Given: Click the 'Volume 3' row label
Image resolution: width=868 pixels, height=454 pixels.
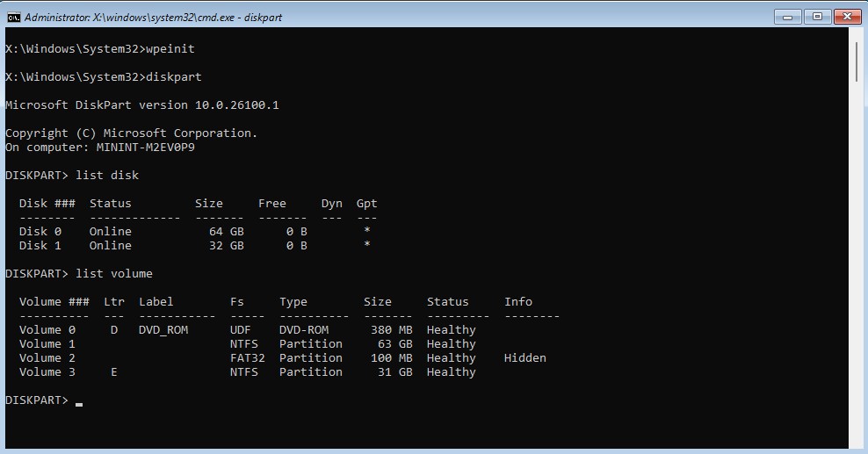Looking at the screenshot, I should 47,372.
